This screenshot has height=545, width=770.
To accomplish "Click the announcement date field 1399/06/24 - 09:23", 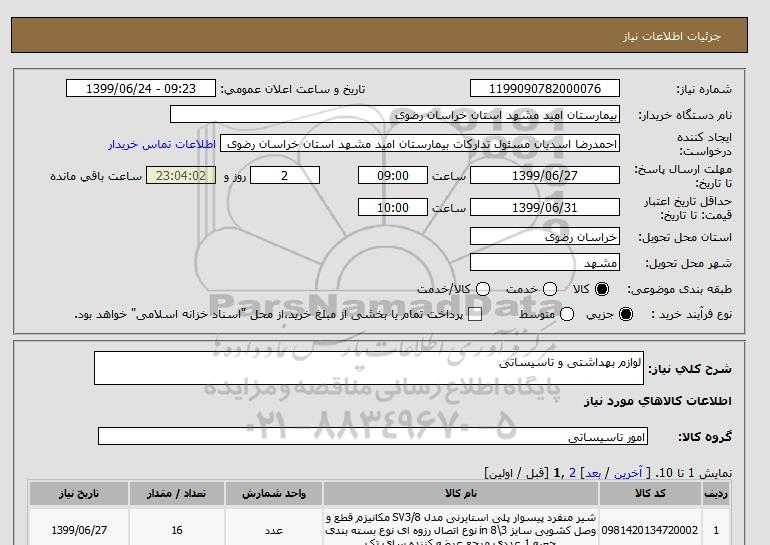I will click(141, 88).
